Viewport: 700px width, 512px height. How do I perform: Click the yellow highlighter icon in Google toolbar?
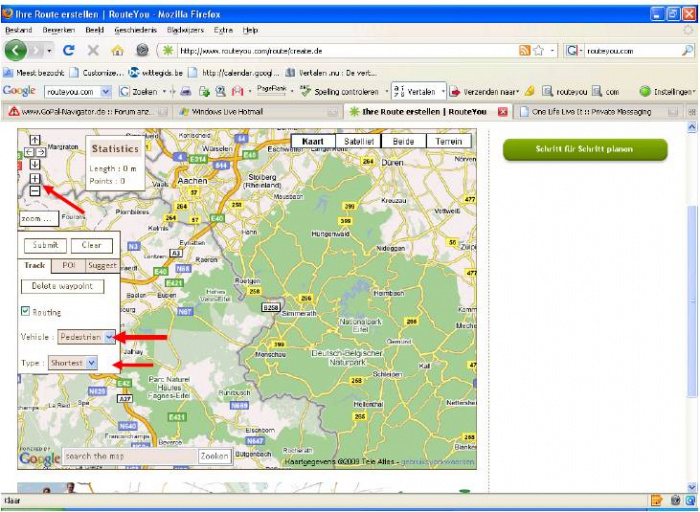click(529, 92)
